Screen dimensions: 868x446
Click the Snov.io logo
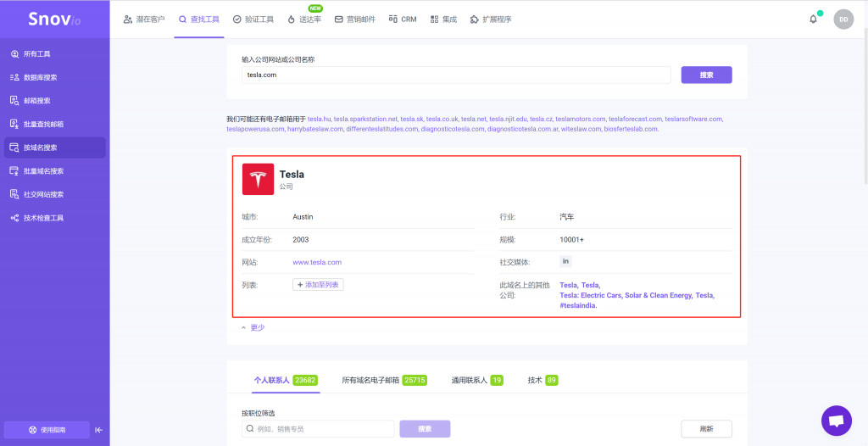click(54, 19)
